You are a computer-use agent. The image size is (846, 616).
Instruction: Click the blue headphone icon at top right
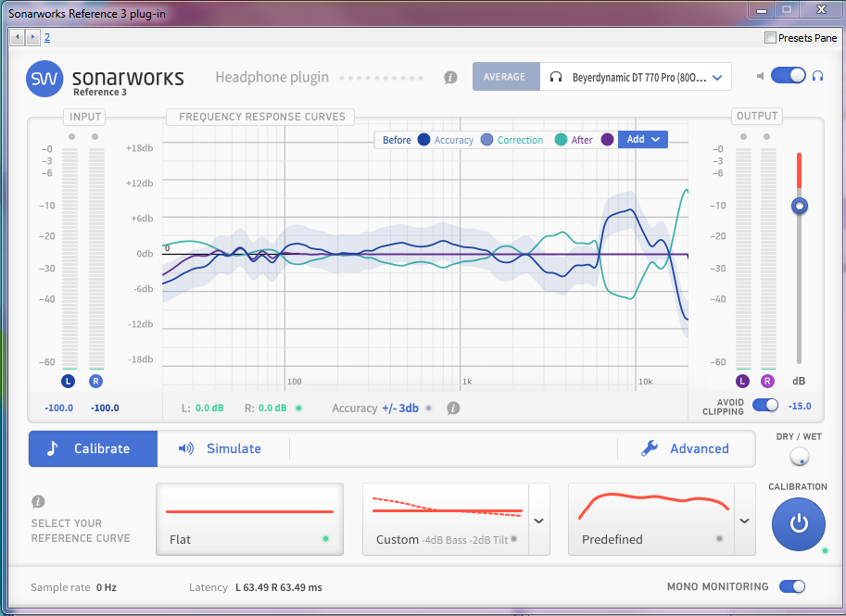tap(818, 76)
